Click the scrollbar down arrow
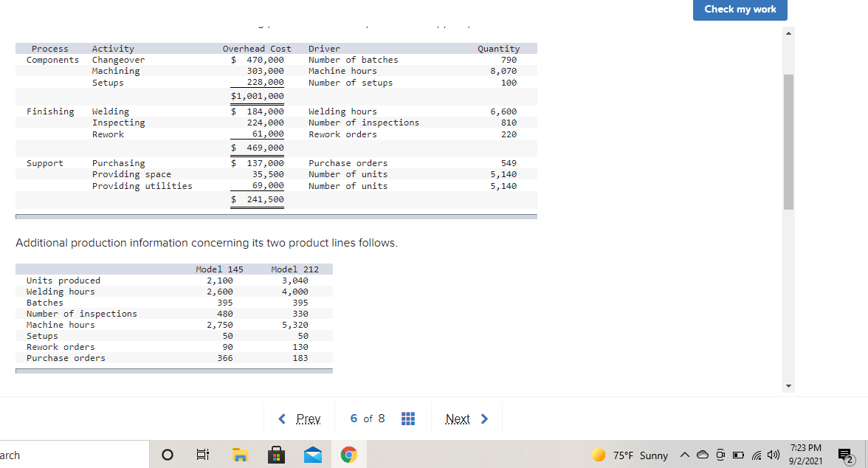The image size is (868, 468). coord(788,385)
